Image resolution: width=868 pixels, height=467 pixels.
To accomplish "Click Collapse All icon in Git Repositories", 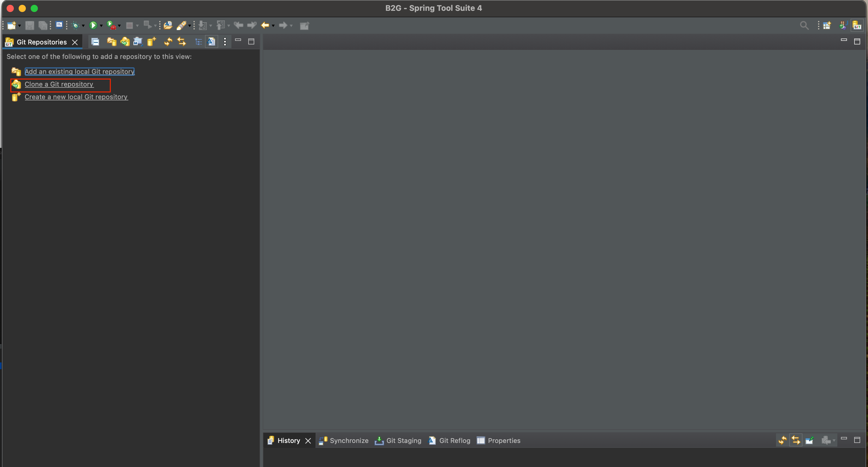I will [95, 41].
